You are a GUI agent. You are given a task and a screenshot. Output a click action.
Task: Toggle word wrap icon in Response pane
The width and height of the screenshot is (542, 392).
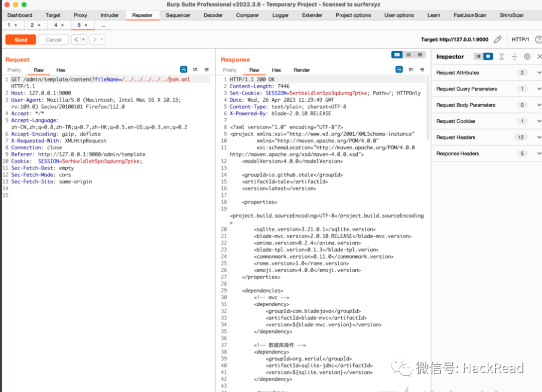pyautogui.click(x=399, y=69)
